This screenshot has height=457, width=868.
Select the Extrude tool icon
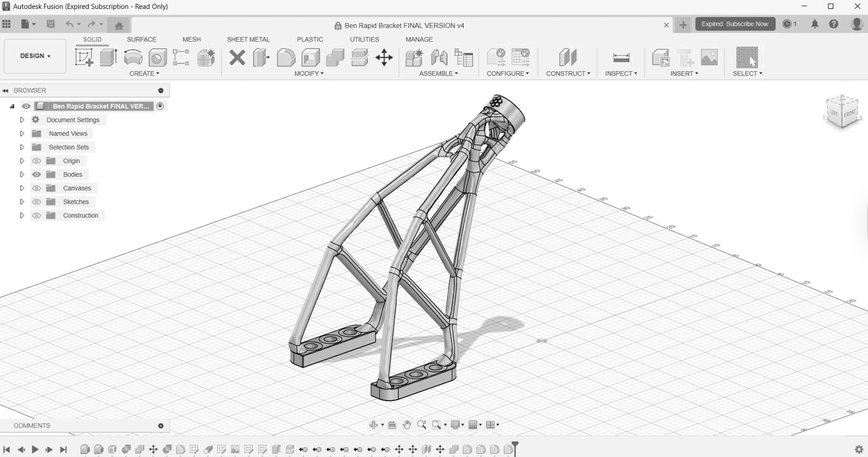click(108, 57)
